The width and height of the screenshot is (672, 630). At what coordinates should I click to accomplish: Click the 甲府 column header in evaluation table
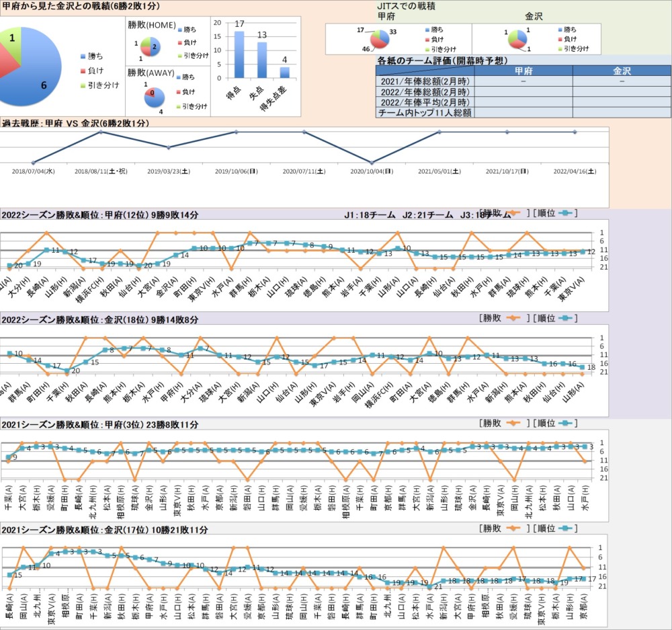point(523,71)
